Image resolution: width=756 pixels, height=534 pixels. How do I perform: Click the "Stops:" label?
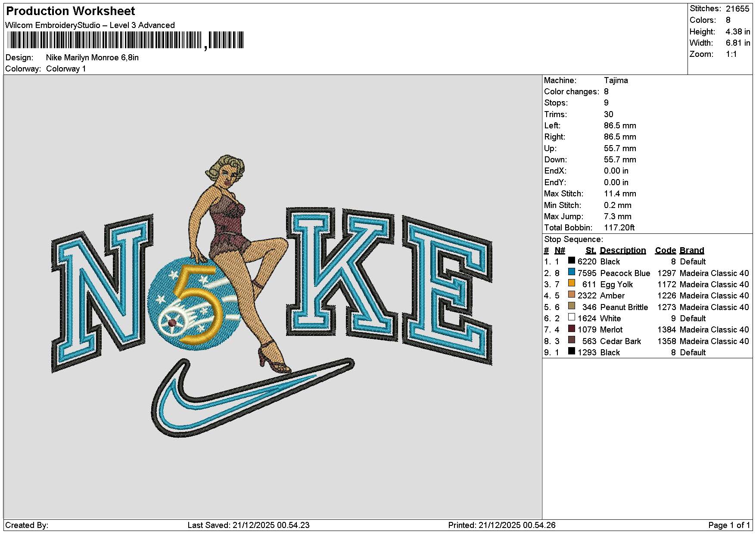click(x=556, y=103)
